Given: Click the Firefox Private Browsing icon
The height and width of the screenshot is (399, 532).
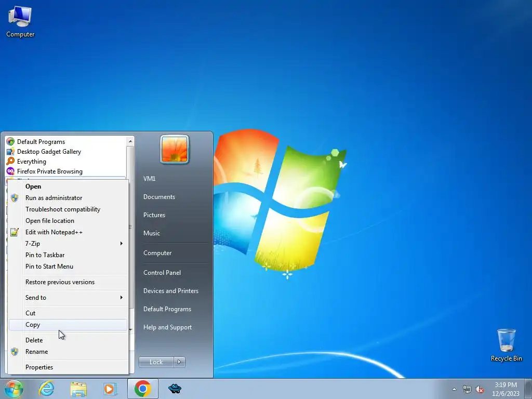Looking at the screenshot, I should 10,171.
